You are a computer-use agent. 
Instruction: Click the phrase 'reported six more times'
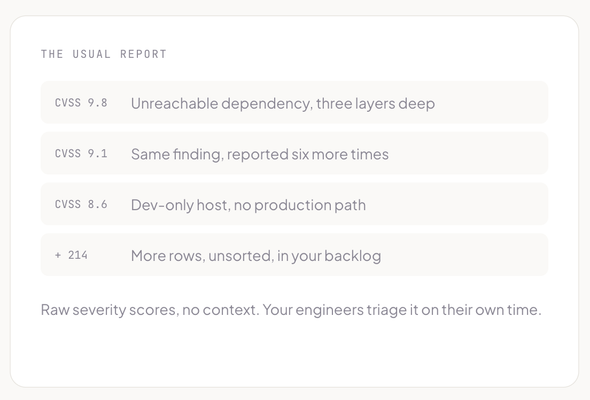coord(308,154)
